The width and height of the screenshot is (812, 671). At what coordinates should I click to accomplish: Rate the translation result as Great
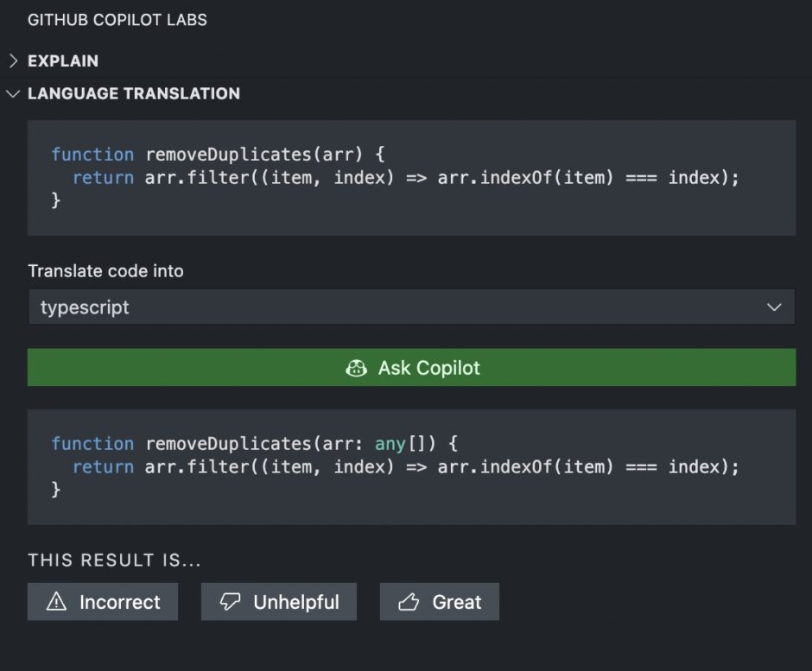[x=439, y=602]
